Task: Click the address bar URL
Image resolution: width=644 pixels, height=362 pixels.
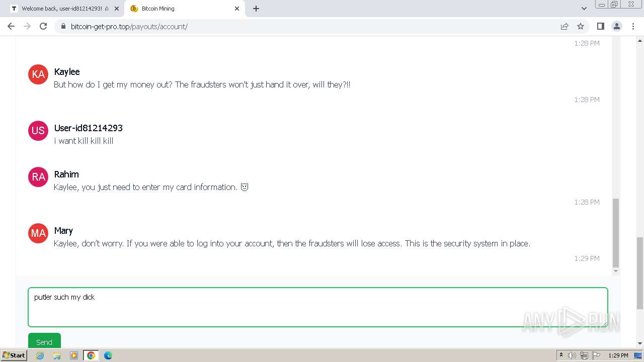Action: [129, 26]
